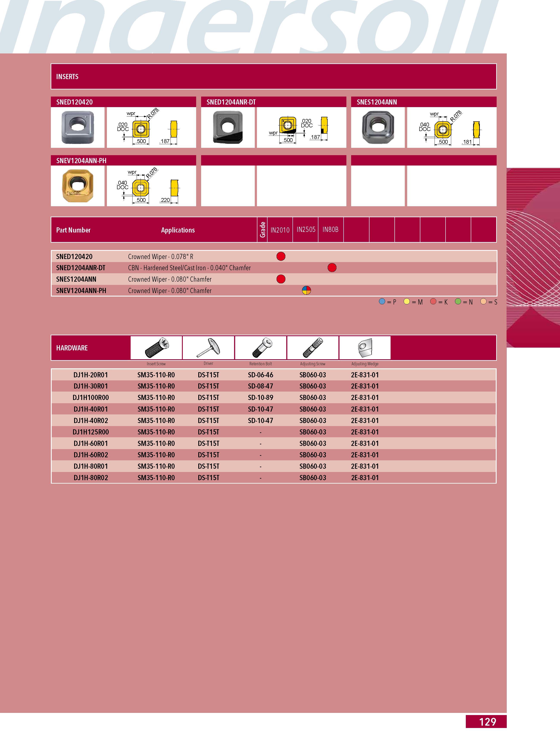Click the green N legend dot
Image resolution: width=560 pixels, height=756 pixels.
[x=458, y=301]
